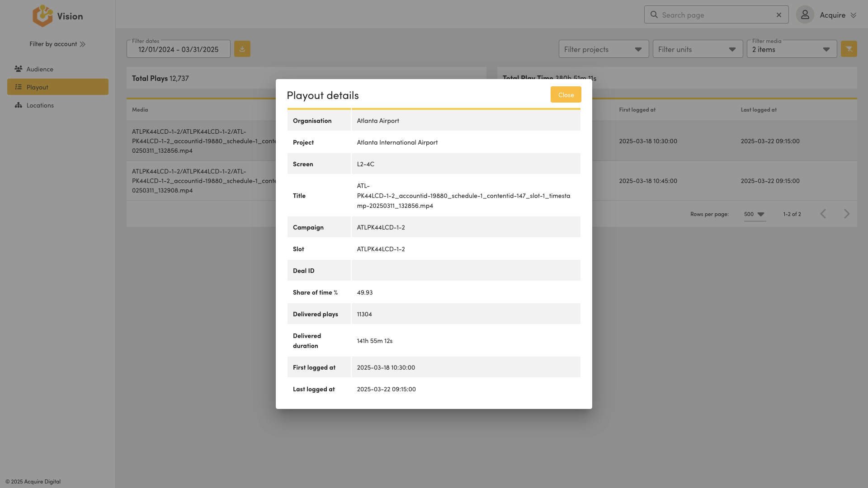
Task: Click Organisation value Atlanta Airport
Action: point(378,121)
